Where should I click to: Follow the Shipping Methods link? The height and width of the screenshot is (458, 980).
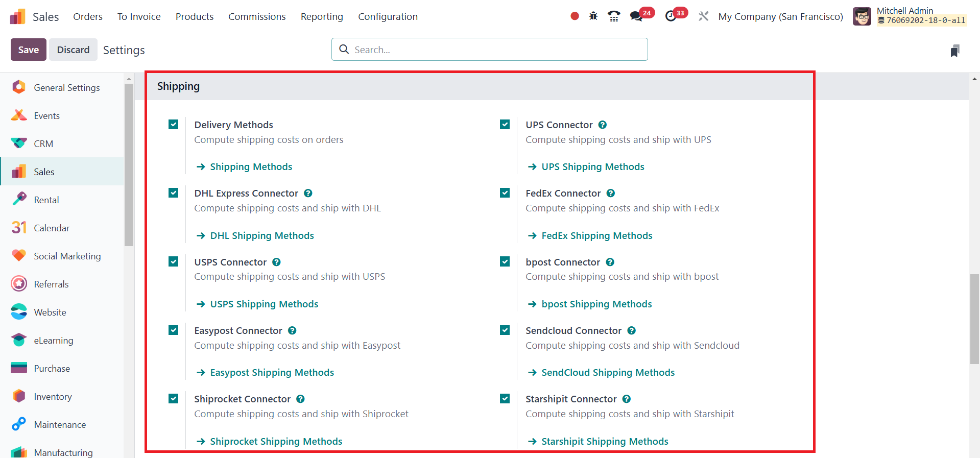[244, 167]
